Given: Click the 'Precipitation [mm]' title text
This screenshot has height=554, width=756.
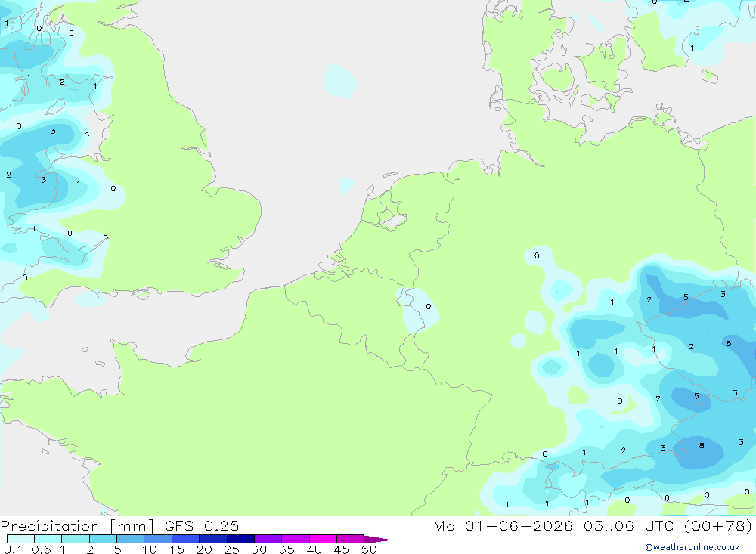Looking at the screenshot, I should [77, 526].
